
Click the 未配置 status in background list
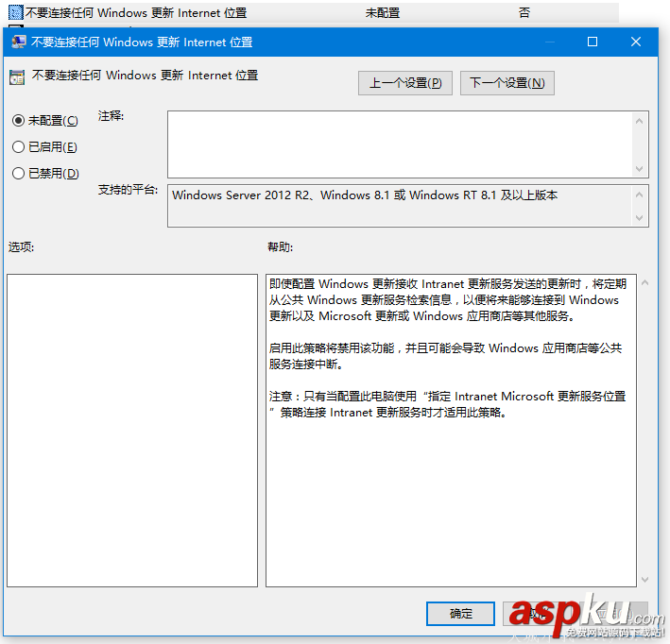[x=383, y=13]
